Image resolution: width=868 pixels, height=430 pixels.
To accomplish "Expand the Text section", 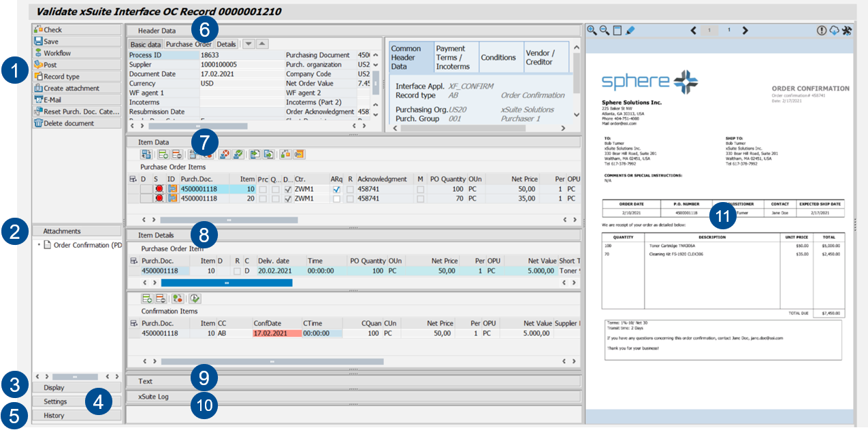I will point(145,382).
